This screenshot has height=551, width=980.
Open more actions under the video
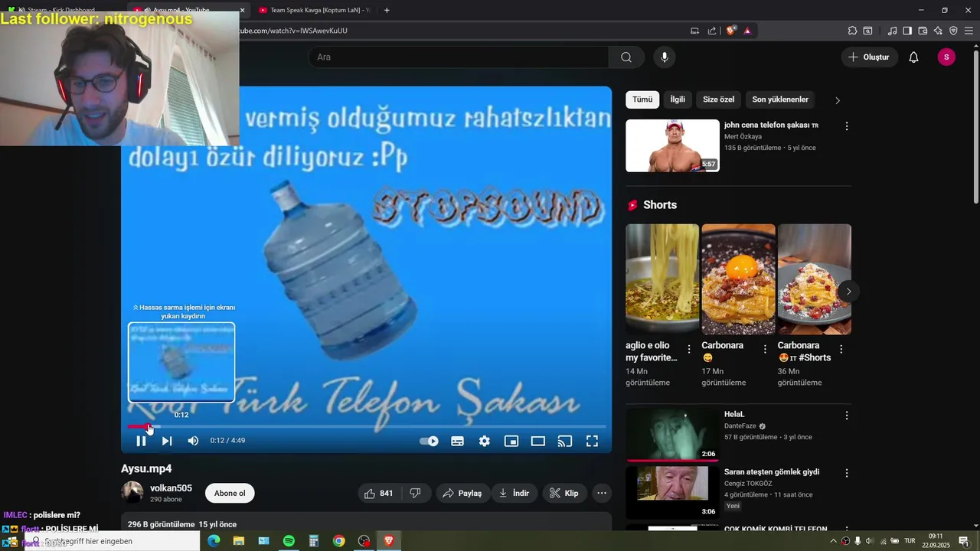click(602, 494)
